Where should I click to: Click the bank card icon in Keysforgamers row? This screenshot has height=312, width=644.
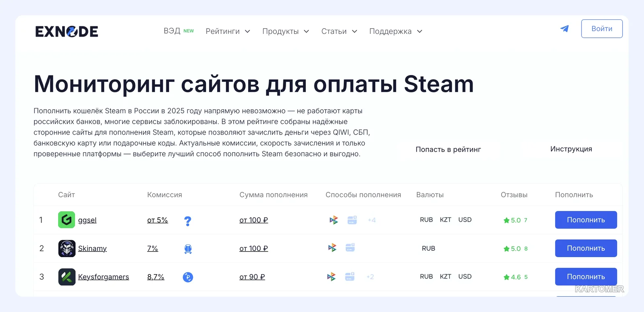pyautogui.click(x=350, y=277)
